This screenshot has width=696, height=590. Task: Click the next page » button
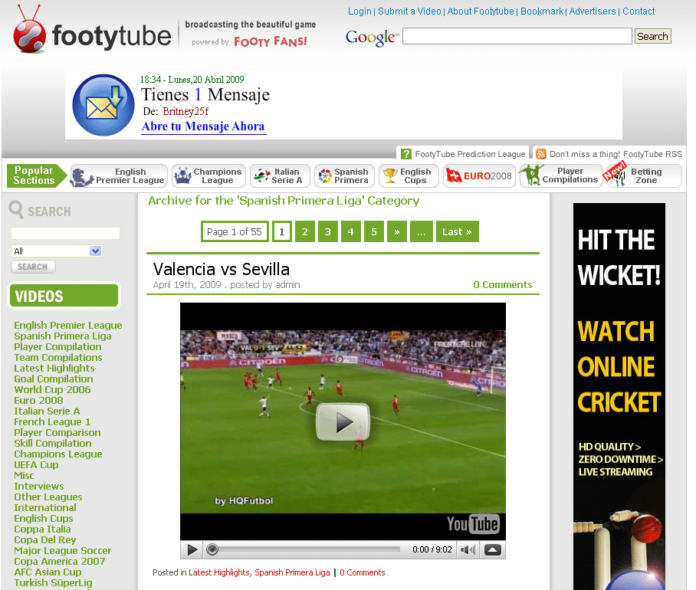point(397,232)
